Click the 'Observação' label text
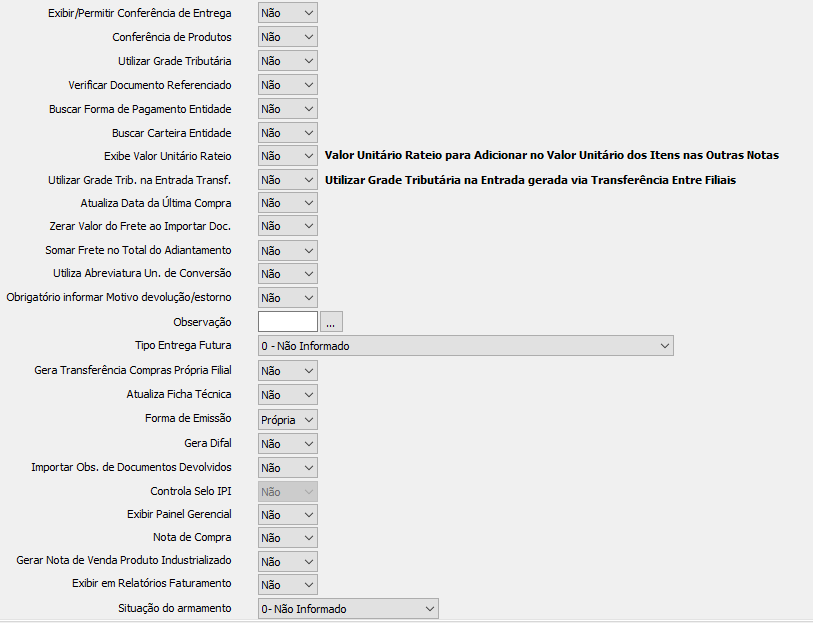 (202, 322)
